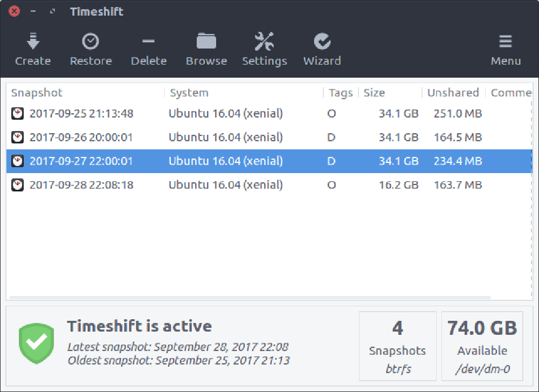The image size is (539, 392).
Task: Click the Tags column header
Action: (340, 93)
